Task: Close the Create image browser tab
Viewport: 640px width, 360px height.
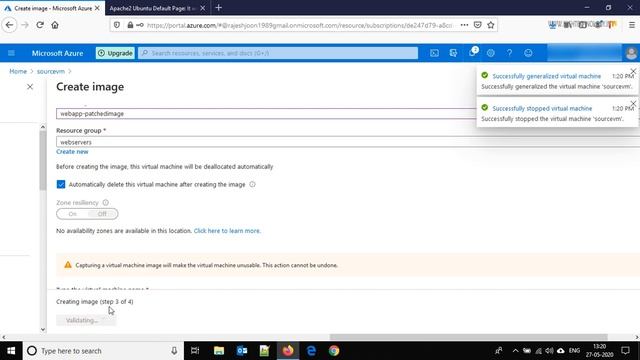Action: click(97, 8)
